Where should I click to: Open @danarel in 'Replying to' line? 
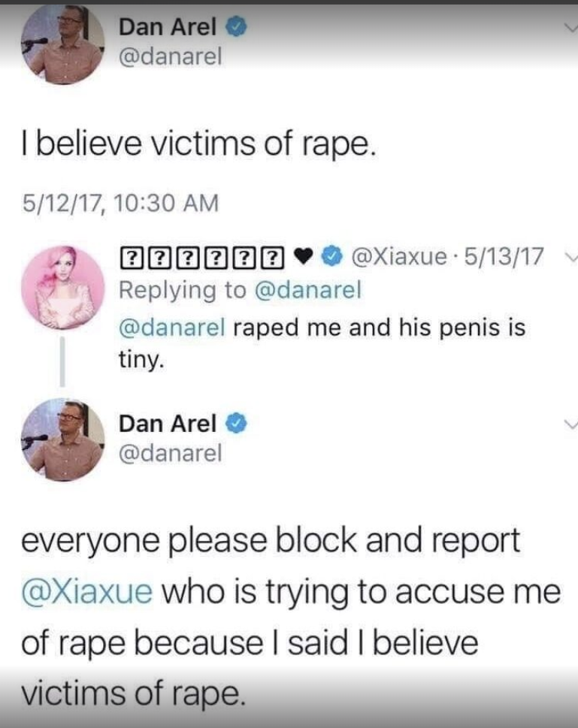pos(307,290)
